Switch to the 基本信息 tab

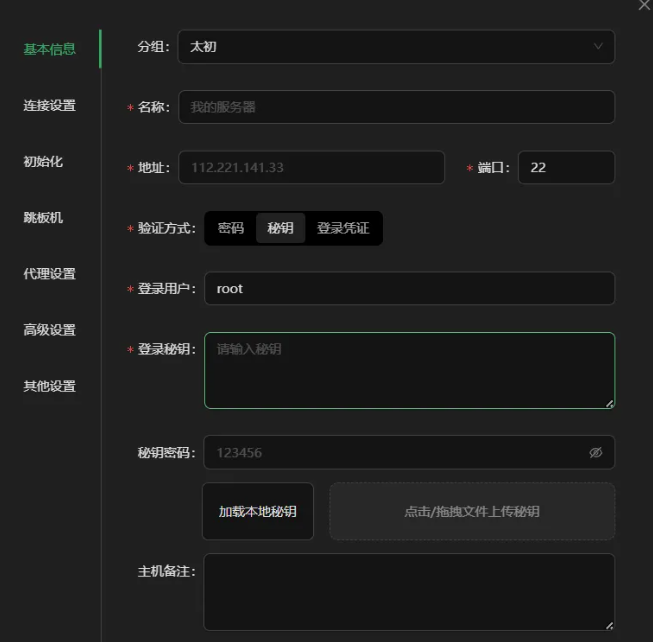pos(49,49)
